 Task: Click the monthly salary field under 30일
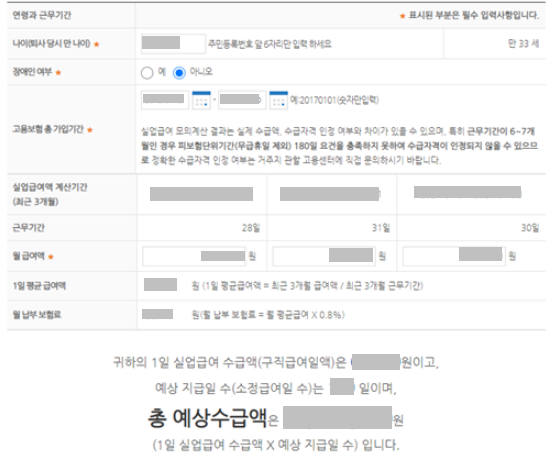click(454, 256)
